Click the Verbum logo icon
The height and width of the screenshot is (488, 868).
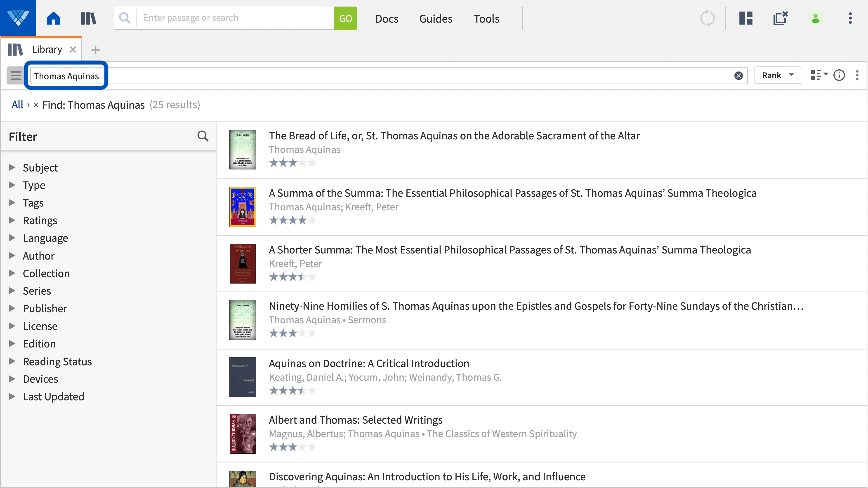pos(18,18)
